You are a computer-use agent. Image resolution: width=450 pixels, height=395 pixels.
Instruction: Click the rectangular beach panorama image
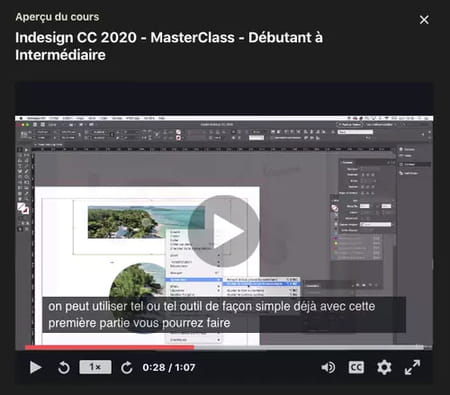146,222
